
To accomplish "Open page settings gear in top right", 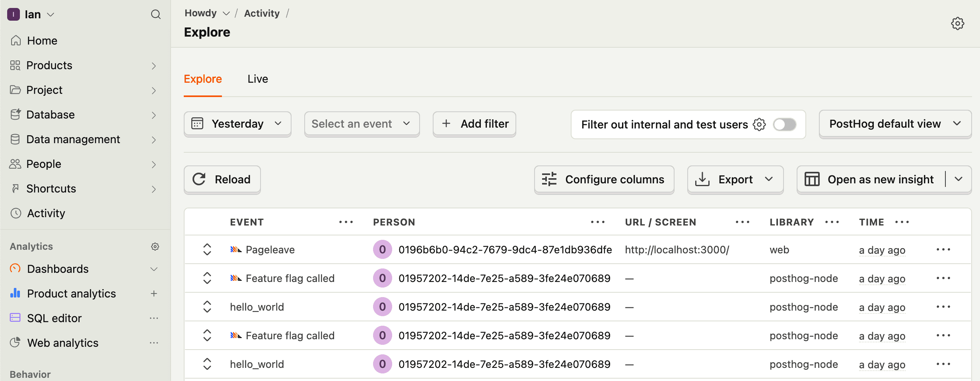I will [957, 23].
